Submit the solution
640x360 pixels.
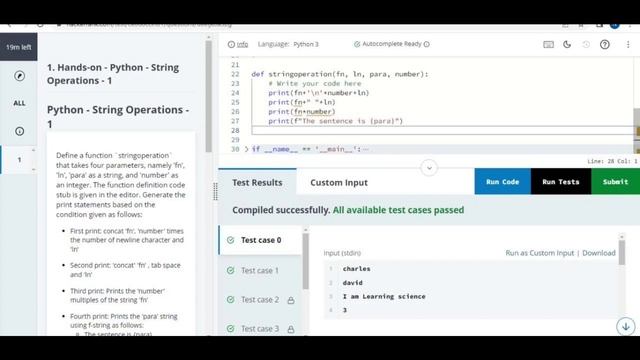pyautogui.click(x=616, y=182)
